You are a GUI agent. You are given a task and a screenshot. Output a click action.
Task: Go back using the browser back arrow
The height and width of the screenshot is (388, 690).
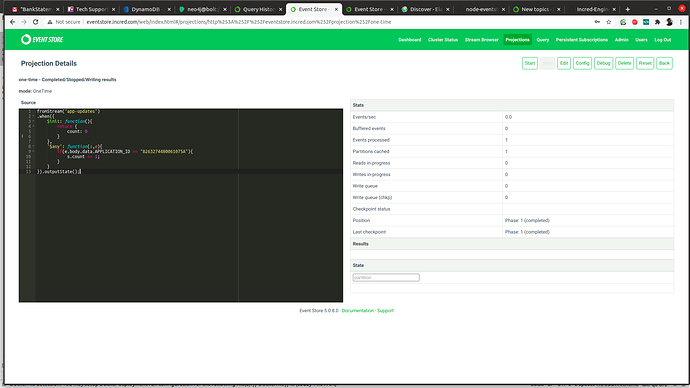tap(12, 22)
